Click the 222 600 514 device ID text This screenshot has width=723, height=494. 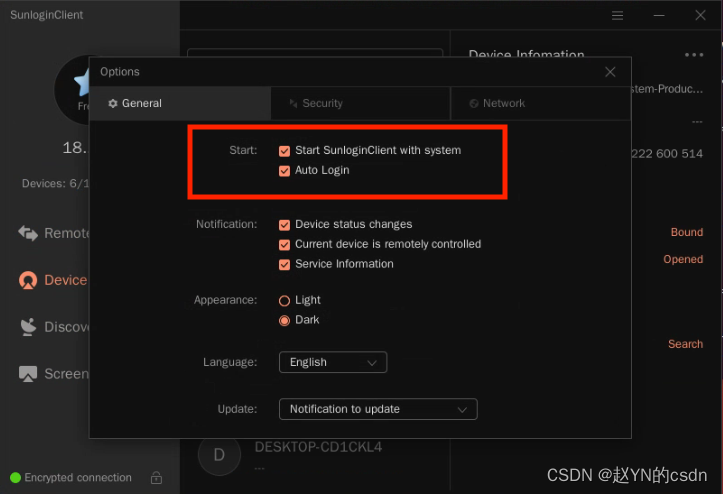[667, 154]
